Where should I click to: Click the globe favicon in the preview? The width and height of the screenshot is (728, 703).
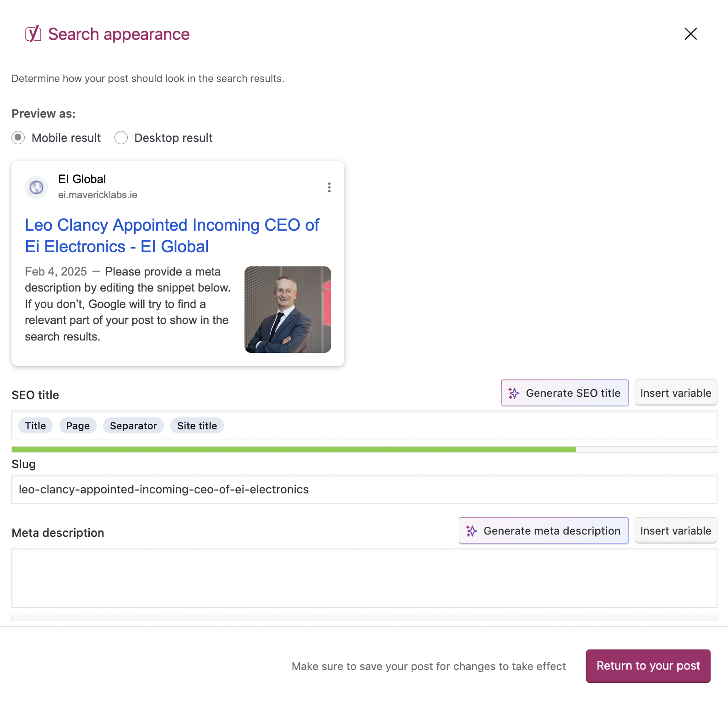click(37, 187)
